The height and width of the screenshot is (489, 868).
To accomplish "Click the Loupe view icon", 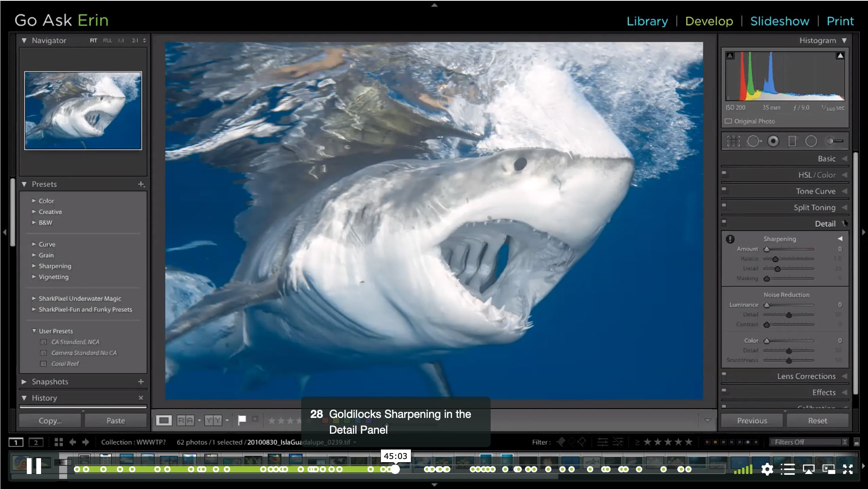I will point(164,420).
